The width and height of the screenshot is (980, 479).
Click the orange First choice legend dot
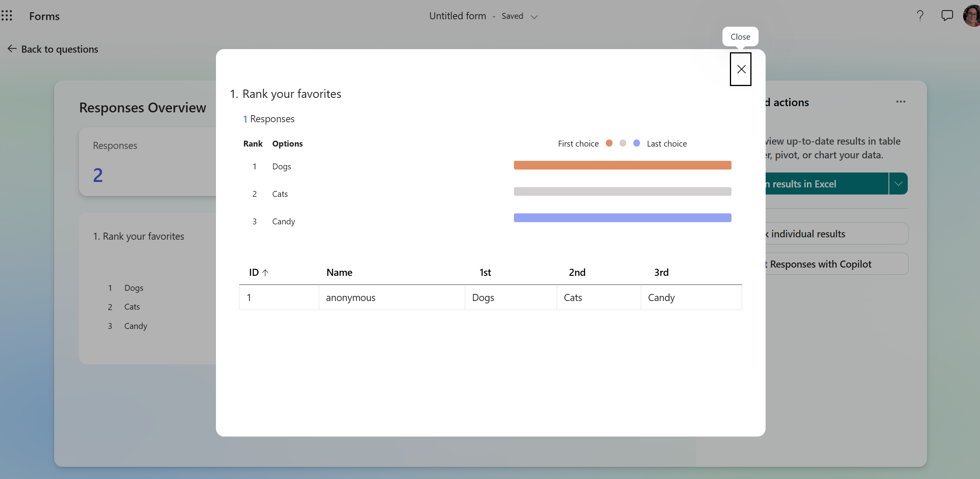609,143
